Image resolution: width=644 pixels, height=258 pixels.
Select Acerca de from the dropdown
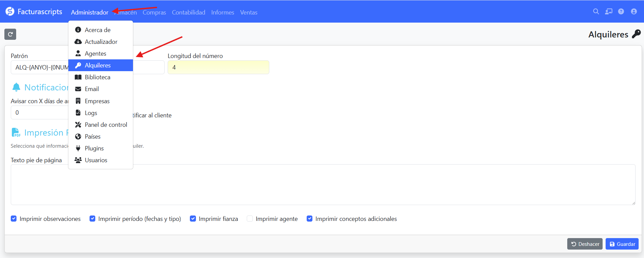[101, 30]
